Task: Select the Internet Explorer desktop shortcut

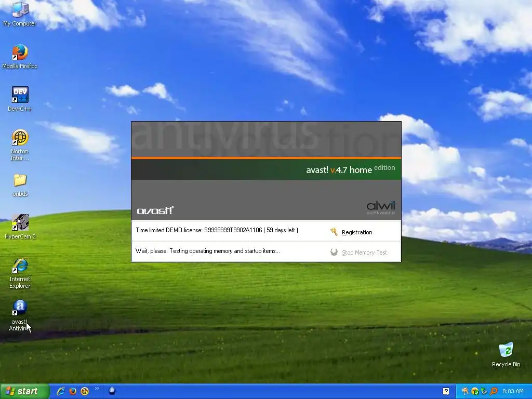Action: (x=20, y=273)
